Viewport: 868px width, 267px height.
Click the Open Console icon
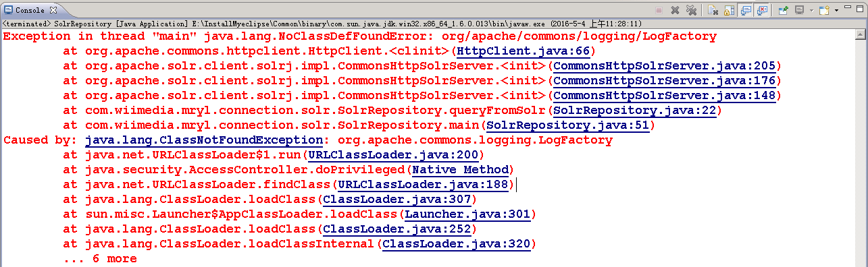point(824,11)
